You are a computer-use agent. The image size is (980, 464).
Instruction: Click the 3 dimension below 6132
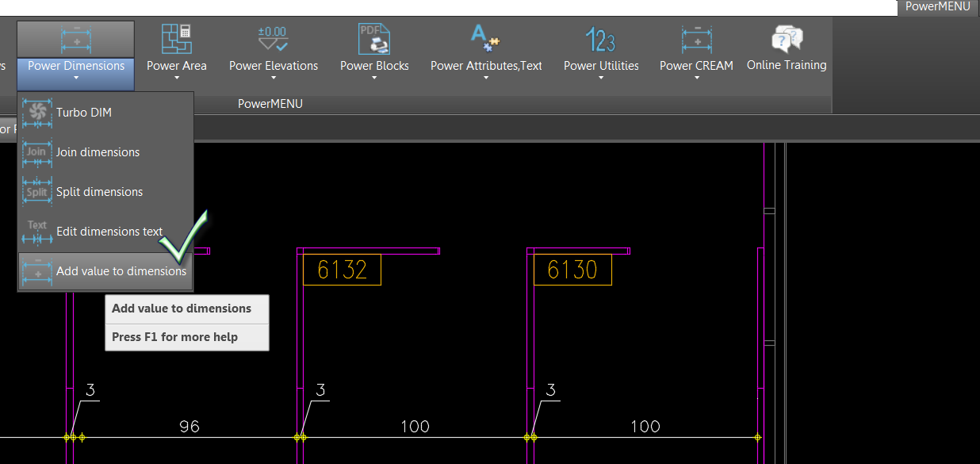(320, 390)
